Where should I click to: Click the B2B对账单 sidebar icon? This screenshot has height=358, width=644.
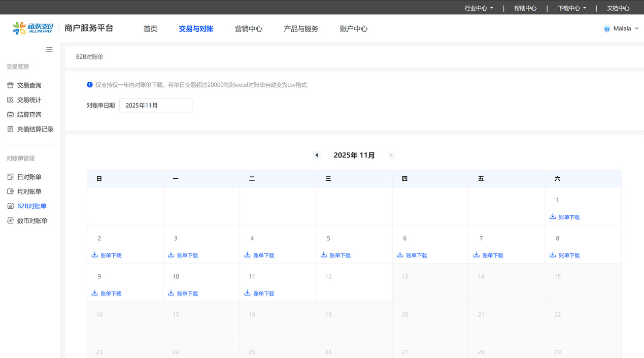click(x=10, y=206)
